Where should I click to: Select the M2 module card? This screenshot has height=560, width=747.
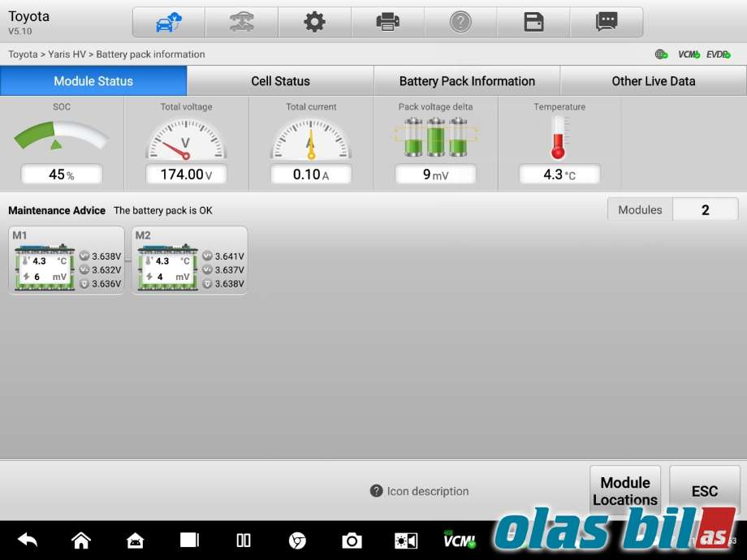pos(190,260)
